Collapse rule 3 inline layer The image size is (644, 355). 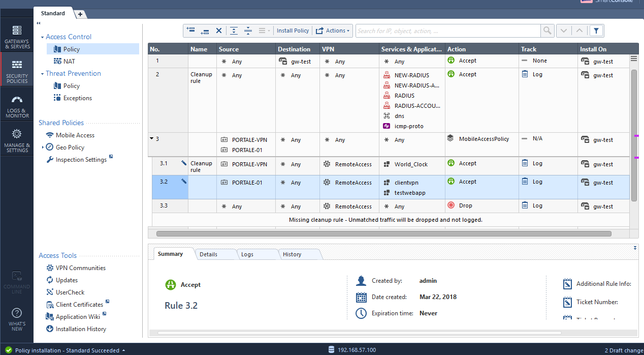click(152, 138)
